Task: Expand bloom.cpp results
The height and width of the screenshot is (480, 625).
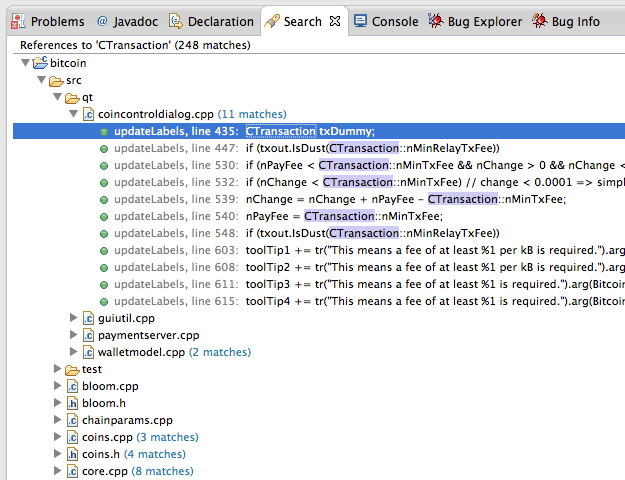Action: click(57, 386)
